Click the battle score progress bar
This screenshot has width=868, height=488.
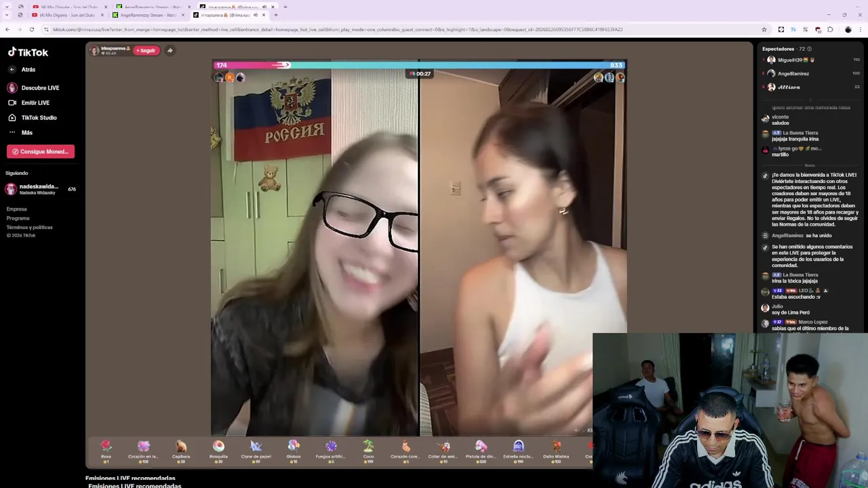[419, 65]
